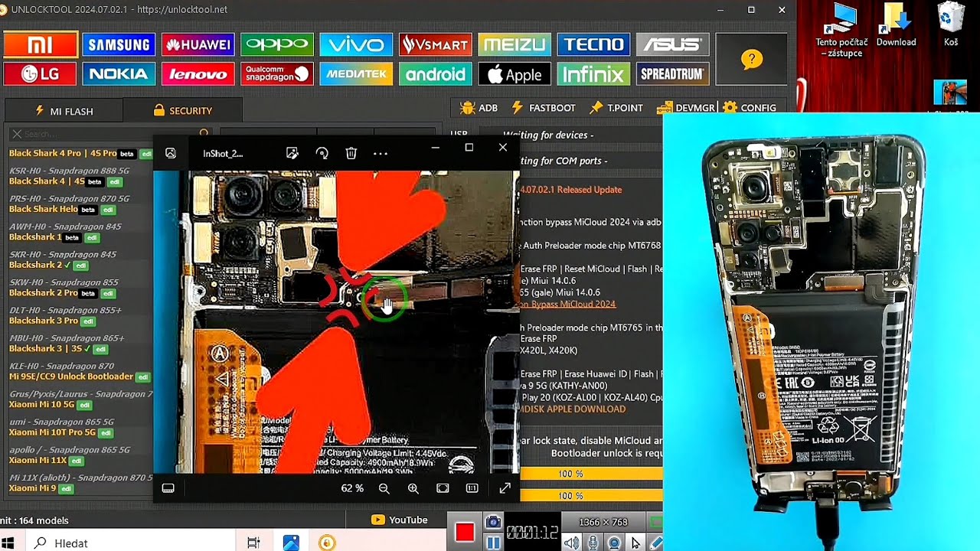The width and height of the screenshot is (980, 551).
Task: Choose the Lenovo brand tile
Action: 198,74
